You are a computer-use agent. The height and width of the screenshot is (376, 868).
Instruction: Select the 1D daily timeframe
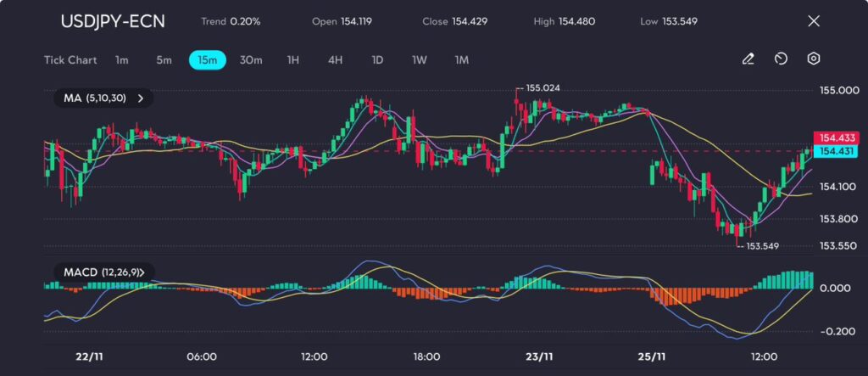[x=377, y=60]
